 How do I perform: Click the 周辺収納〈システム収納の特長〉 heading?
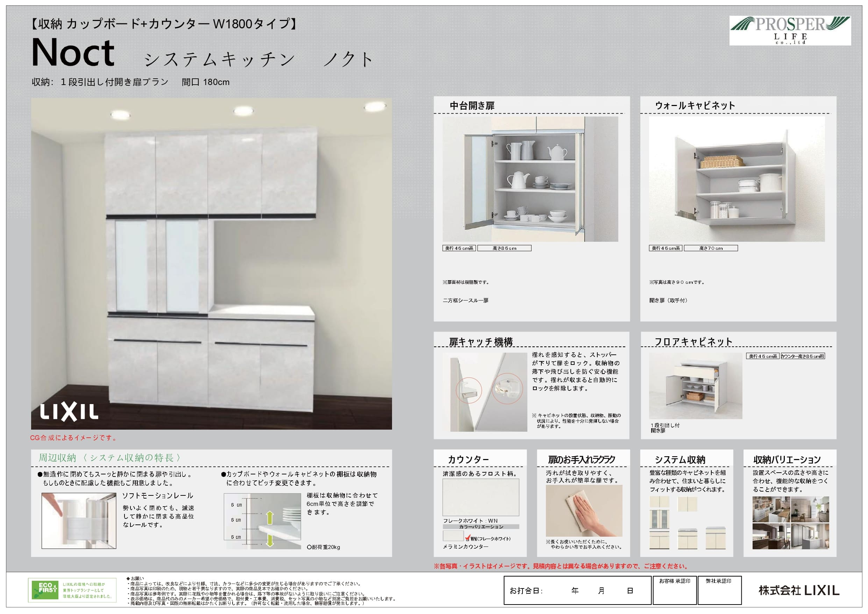pos(109,458)
